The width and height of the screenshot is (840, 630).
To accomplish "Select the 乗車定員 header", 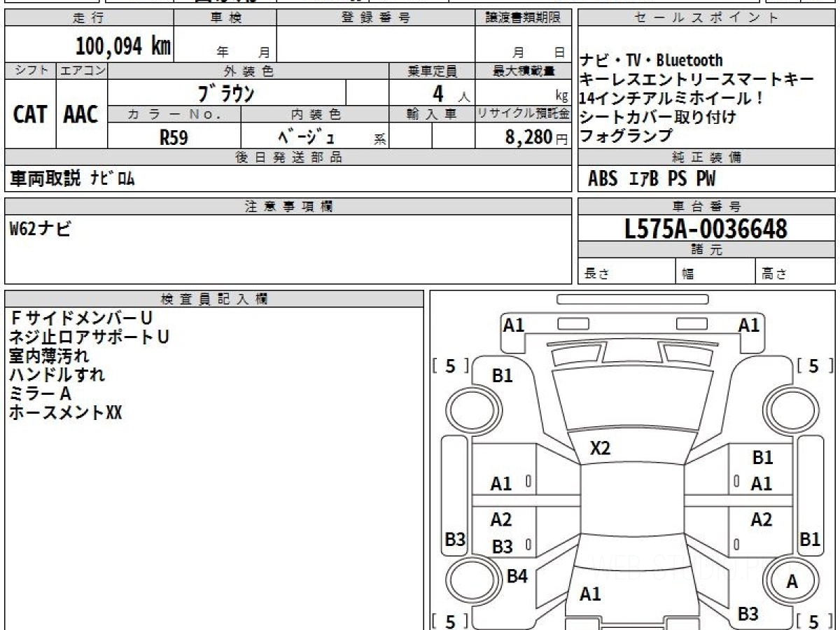I will coord(432,71).
